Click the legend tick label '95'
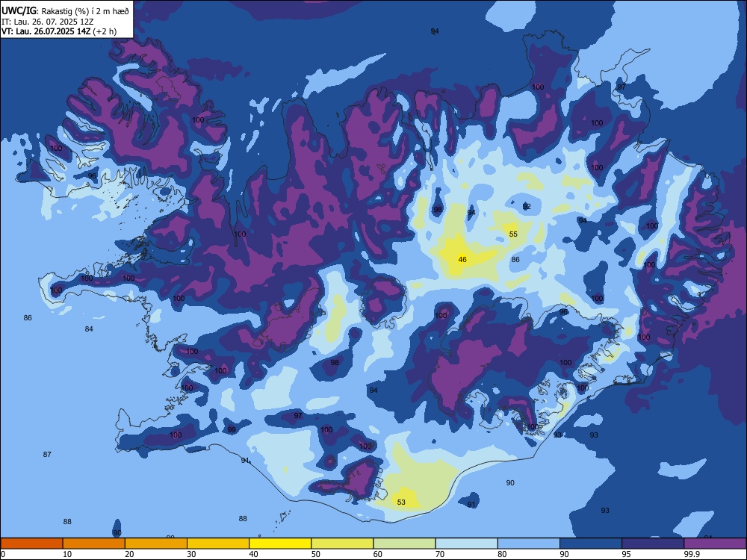 [627, 554]
